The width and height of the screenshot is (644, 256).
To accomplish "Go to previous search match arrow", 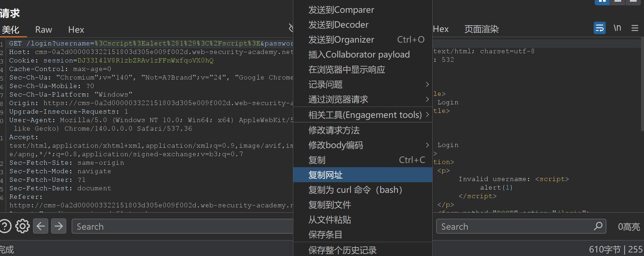I will 40,226.
